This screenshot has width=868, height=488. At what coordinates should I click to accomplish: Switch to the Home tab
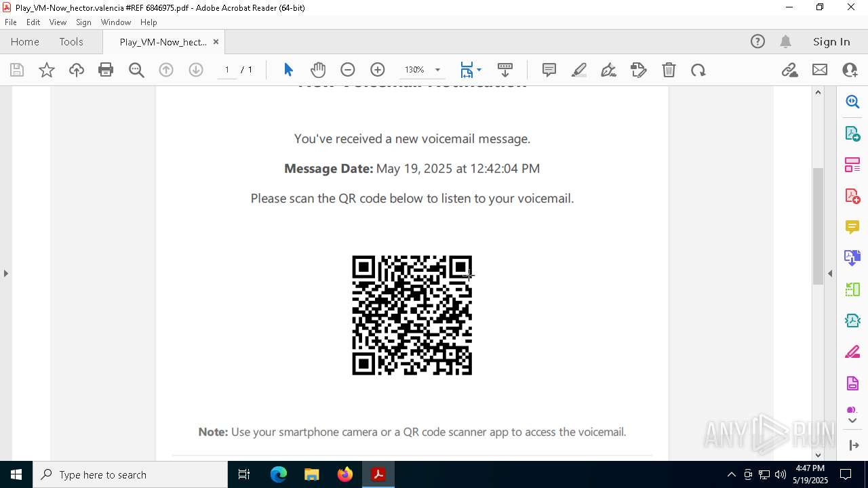pyautogui.click(x=25, y=41)
